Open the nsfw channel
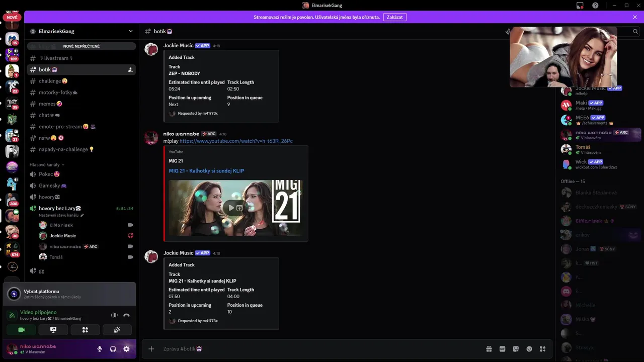 pos(82,138)
